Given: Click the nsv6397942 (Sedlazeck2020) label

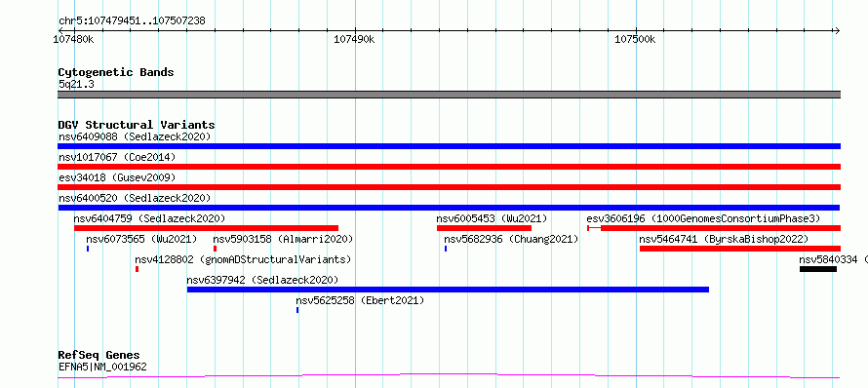Looking at the screenshot, I should point(262,280).
